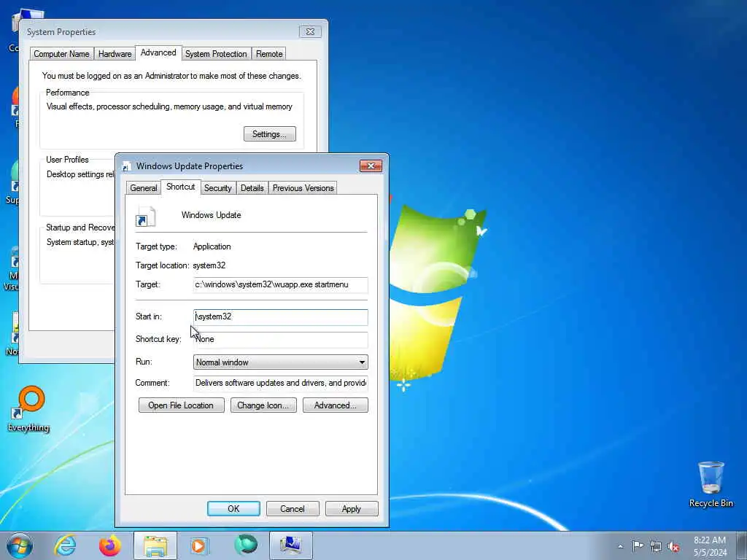Switch to Previous Versions tab
Viewport: 747px width, 560px height.
pyautogui.click(x=303, y=188)
